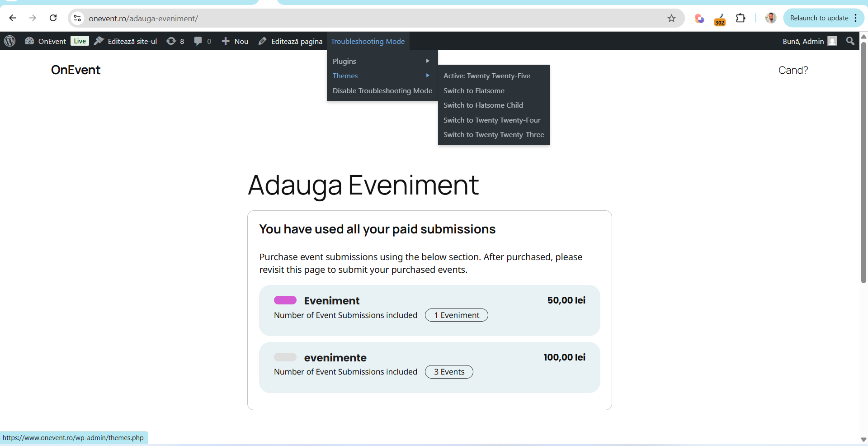
Task: Bookmark this page with the star icon
Action: point(671,18)
